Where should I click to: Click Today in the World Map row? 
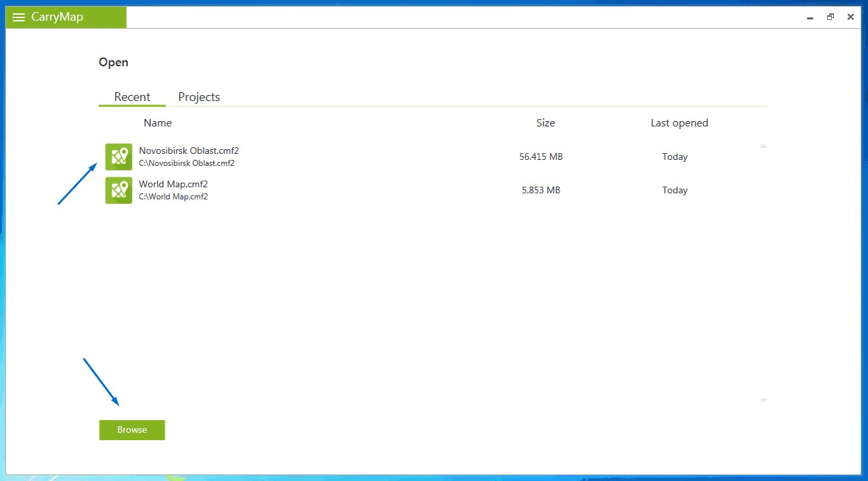[675, 190]
